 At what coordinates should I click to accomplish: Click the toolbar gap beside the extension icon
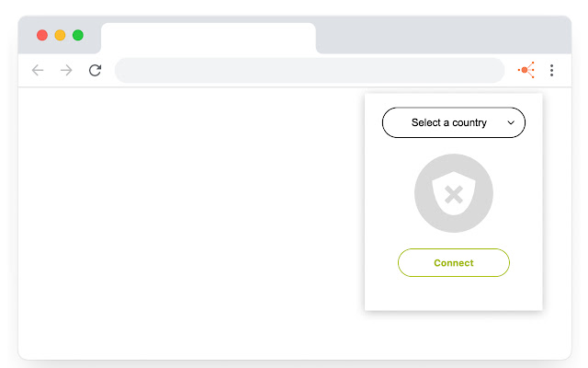click(512, 70)
